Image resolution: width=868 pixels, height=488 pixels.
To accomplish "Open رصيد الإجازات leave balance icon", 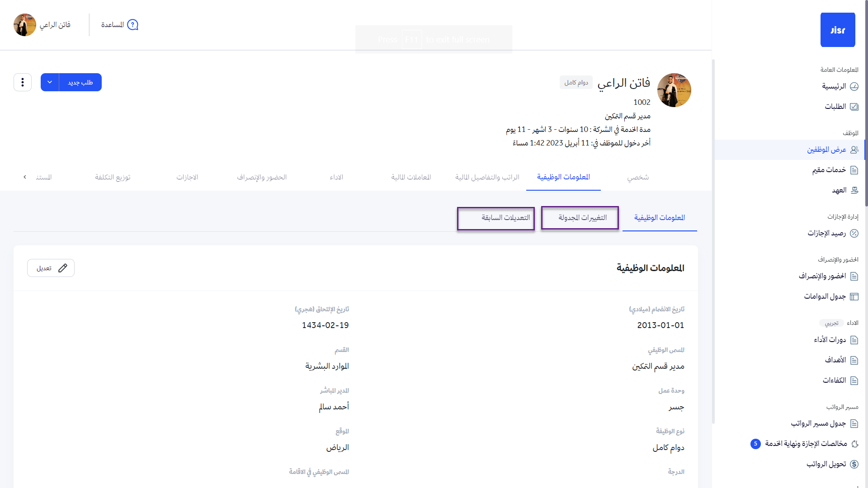I will point(854,234).
